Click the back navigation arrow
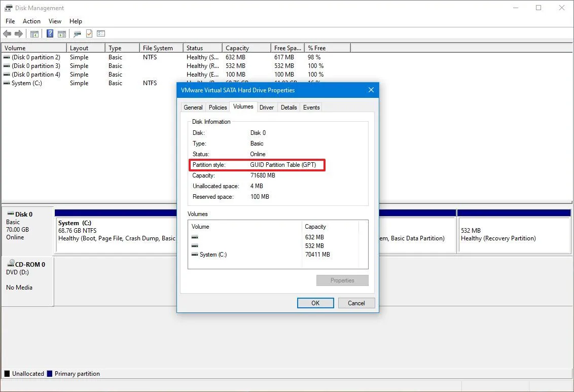574x392 pixels. 7,33
